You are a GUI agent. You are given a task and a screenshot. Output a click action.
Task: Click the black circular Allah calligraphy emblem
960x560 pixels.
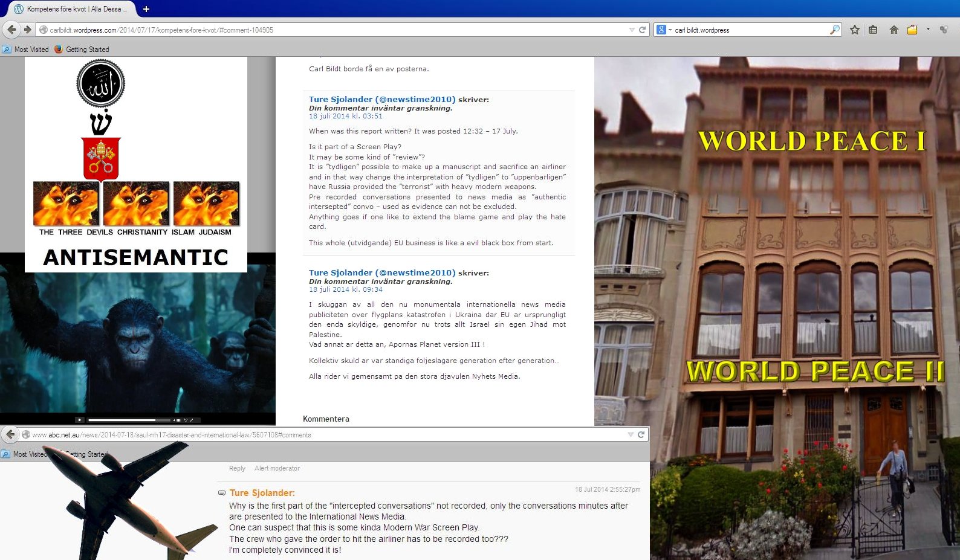[x=101, y=83]
